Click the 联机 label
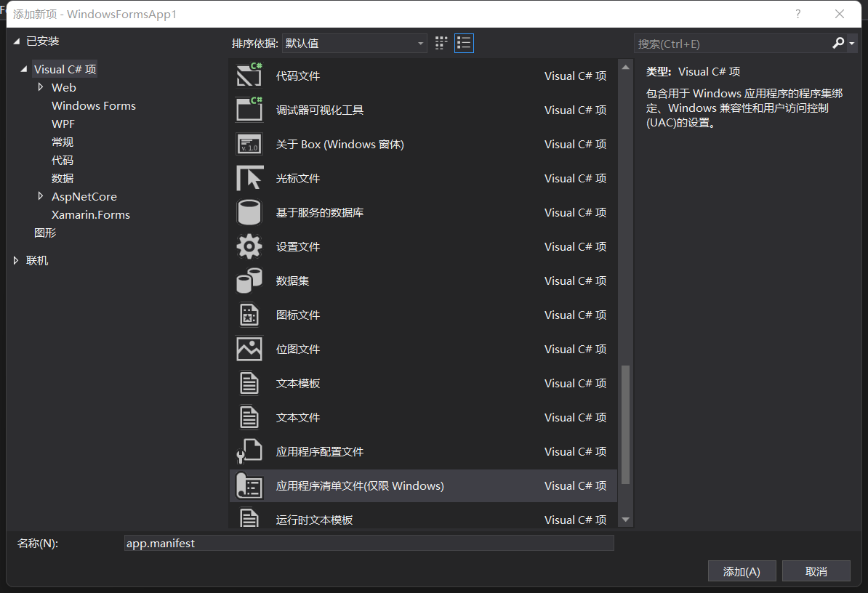Screen dimensions: 868x593 [x=37, y=261]
